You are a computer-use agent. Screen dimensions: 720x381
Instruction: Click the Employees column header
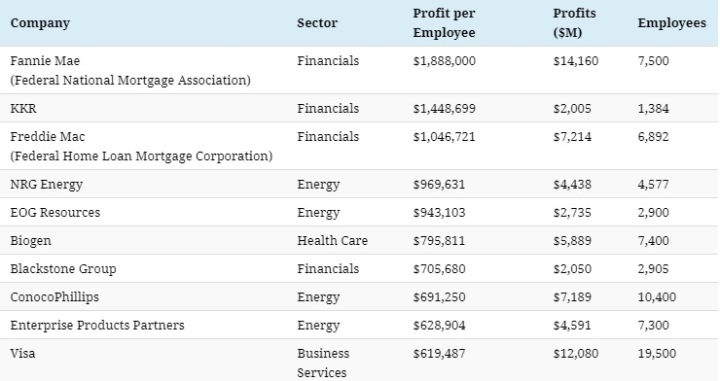click(x=672, y=23)
